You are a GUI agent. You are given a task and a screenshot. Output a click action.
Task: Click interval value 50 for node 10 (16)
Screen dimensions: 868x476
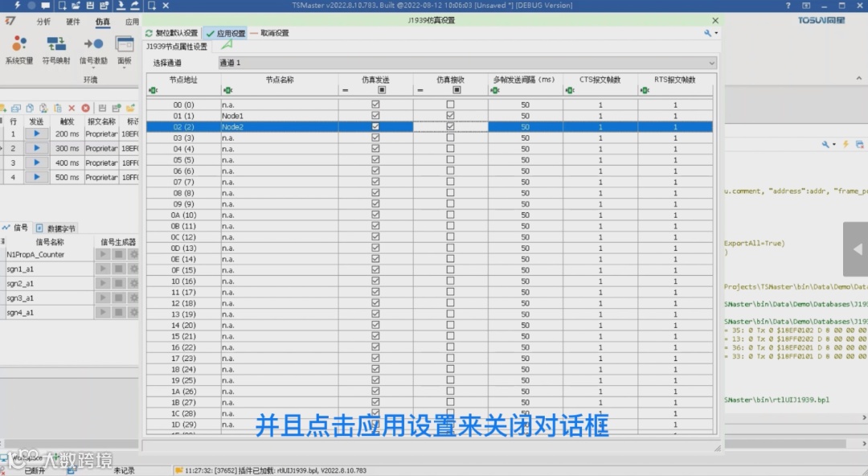tap(525, 281)
